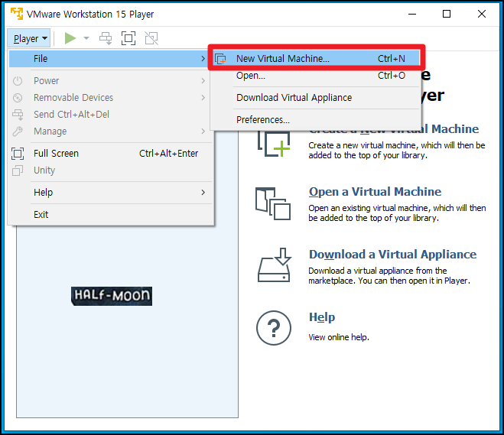Click the VMware logo in title bar
Screen dimensions: 504x435
[x=17, y=14]
